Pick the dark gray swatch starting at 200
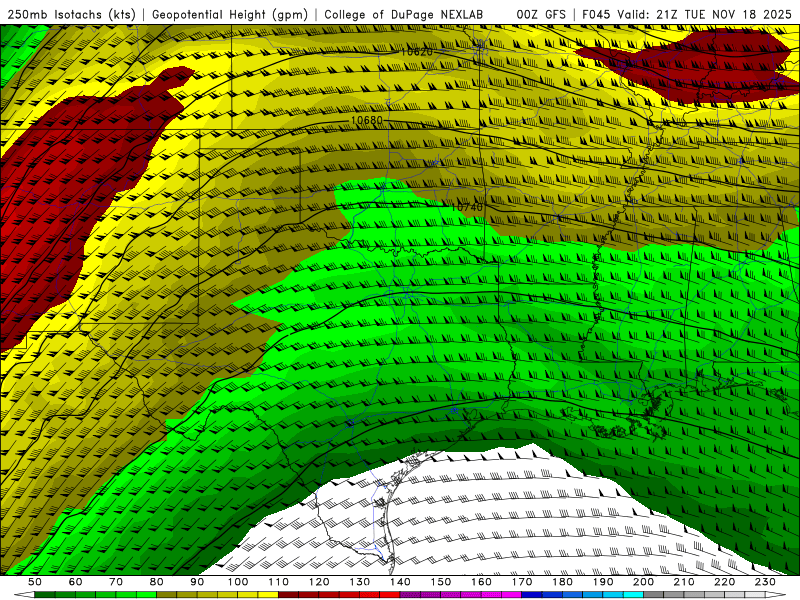This screenshot has height=600, width=800. pos(654,594)
